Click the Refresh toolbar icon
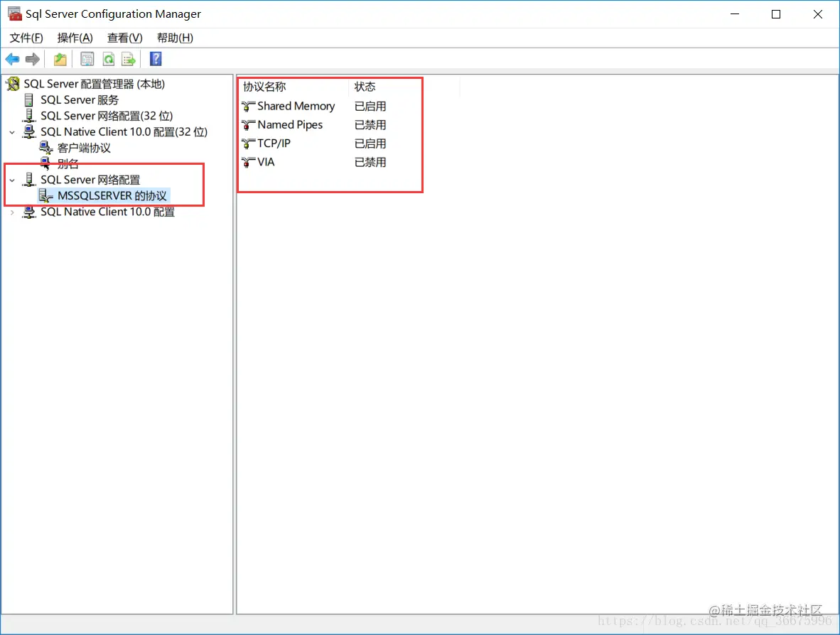Screen dimensions: 840x635 tap(108, 59)
